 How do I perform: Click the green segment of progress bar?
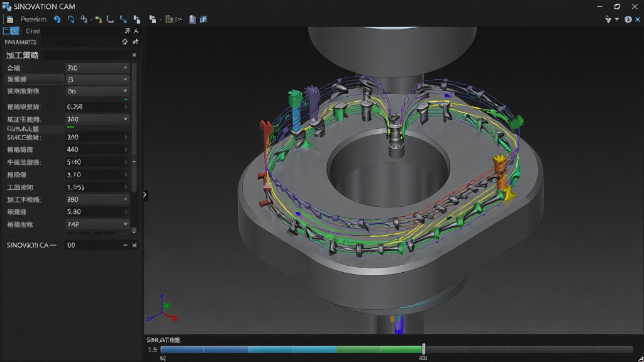coord(379,349)
